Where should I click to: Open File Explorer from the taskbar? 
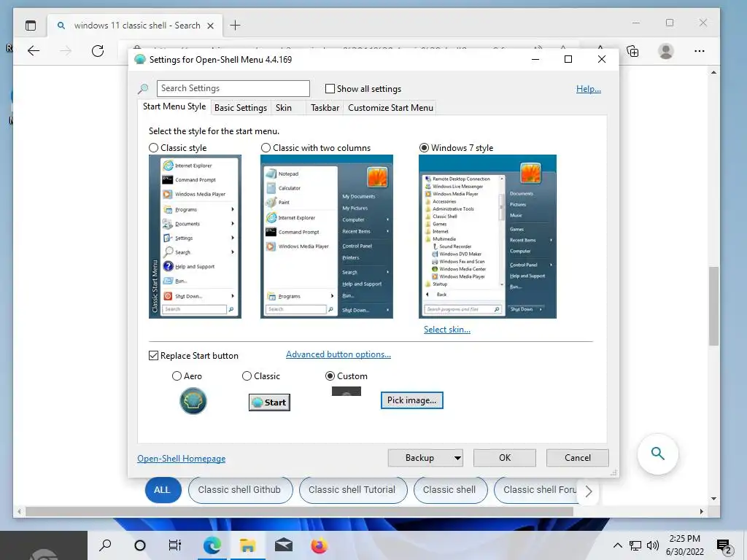248,545
